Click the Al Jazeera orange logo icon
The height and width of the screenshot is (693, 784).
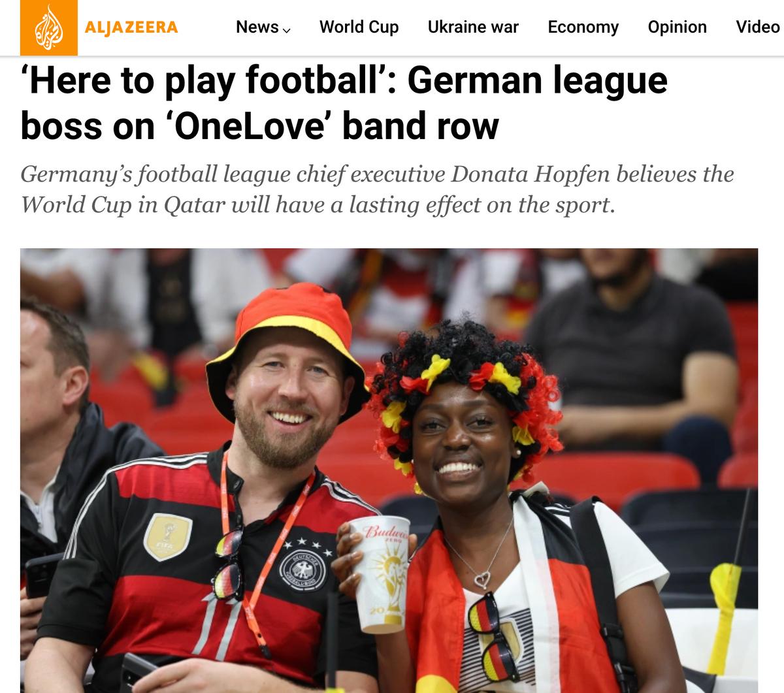[48, 27]
